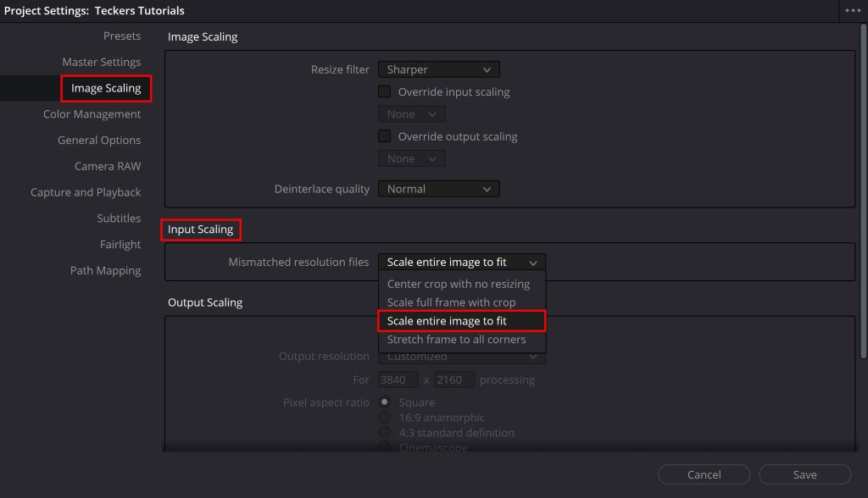868x498 pixels.
Task: Save the project settings
Action: coord(804,474)
